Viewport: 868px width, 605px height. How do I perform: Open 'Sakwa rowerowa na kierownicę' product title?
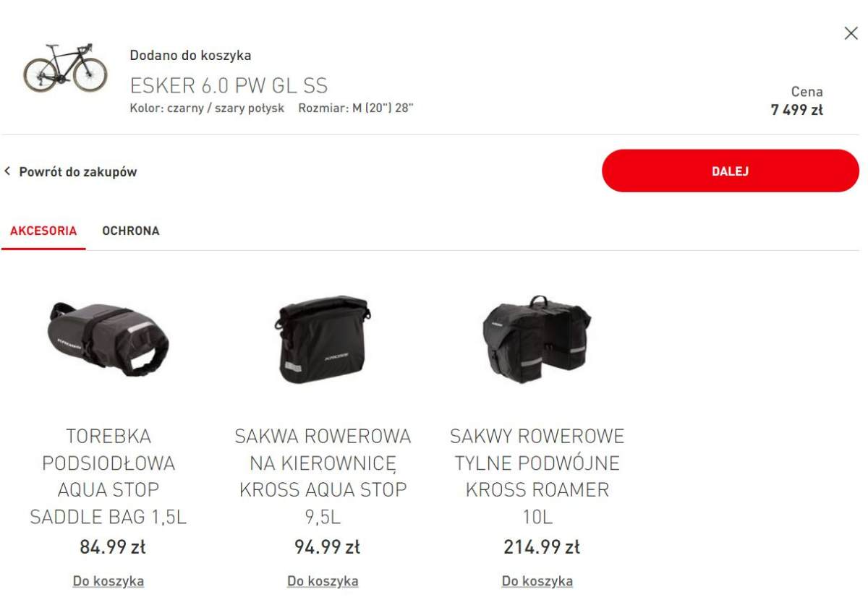pyautogui.click(x=323, y=476)
